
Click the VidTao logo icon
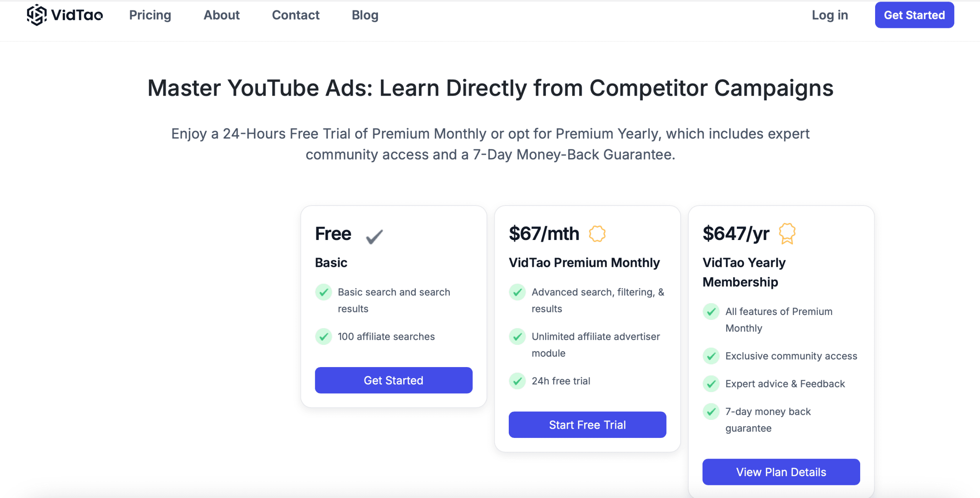pyautogui.click(x=37, y=15)
